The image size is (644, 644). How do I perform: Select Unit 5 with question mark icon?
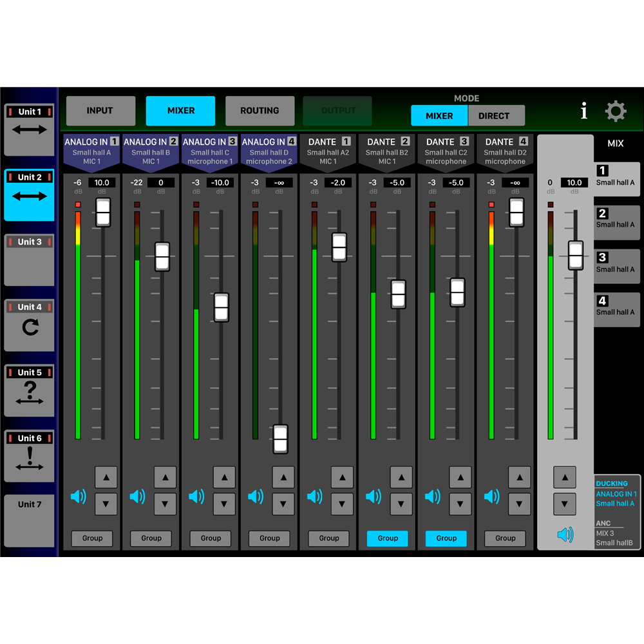(29, 391)
